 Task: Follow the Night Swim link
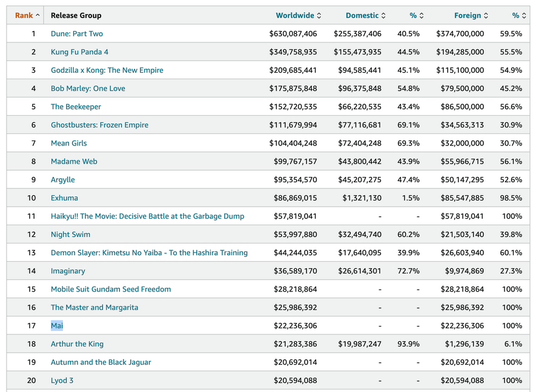[70, 234]
